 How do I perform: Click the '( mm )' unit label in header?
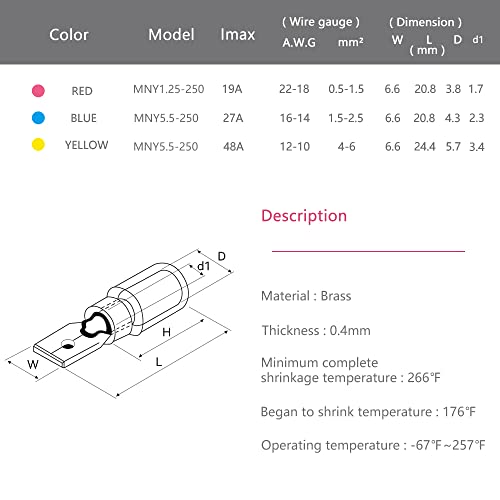(427, 50)
